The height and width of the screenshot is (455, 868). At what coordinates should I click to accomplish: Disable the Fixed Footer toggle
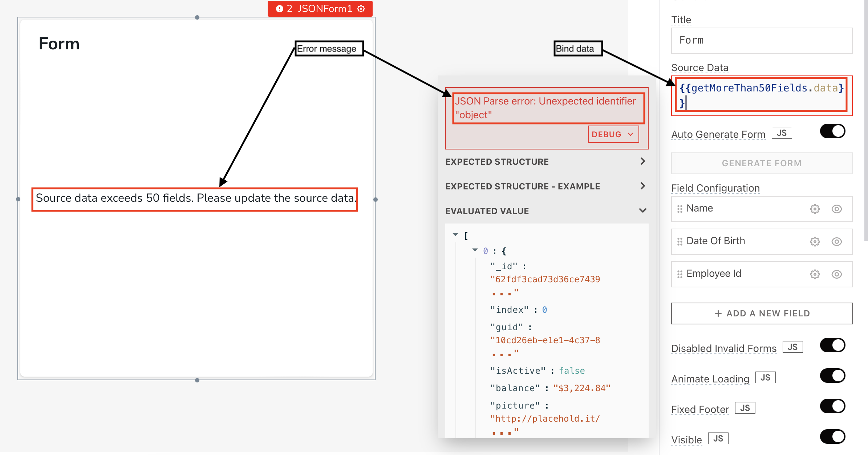pyautogui.click(x=833, y=406)
